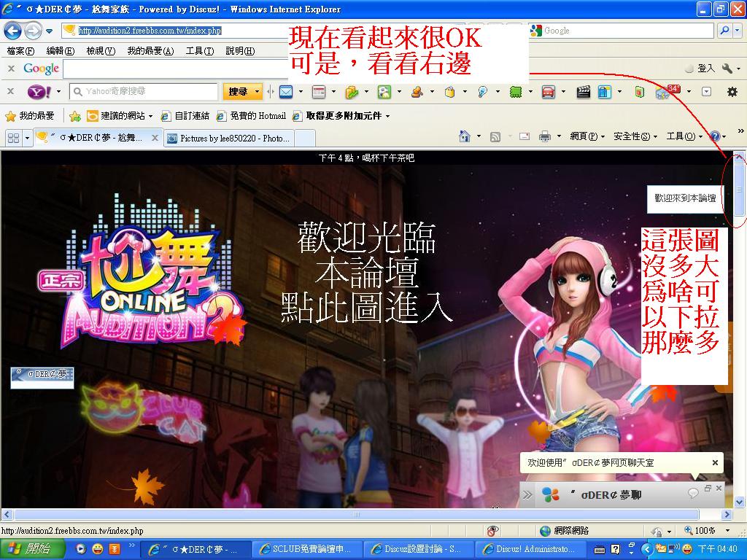Click the 開始 Start button

point(32,549)
